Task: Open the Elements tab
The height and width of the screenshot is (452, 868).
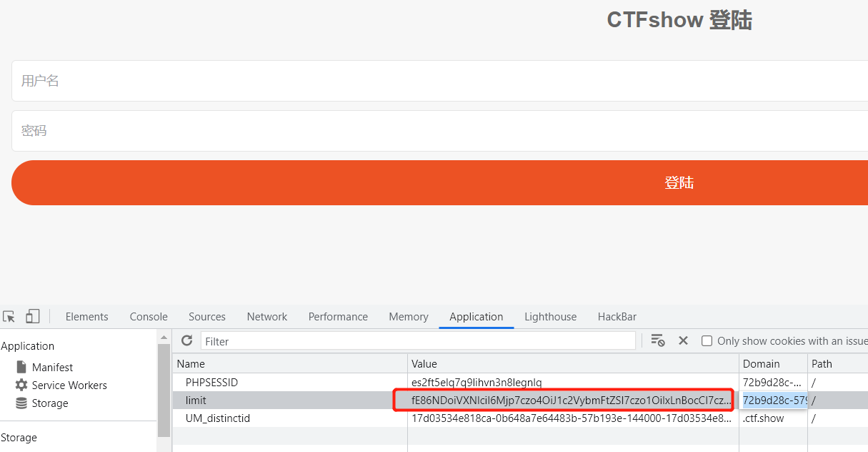Action: (x=86, y=316)
